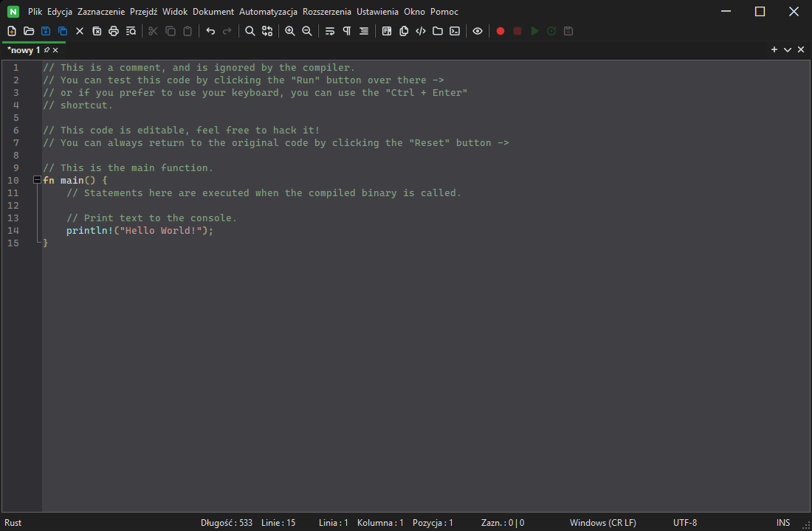The height and width of the screenshot is (531, 812).
Task: Close the nowy 1 tab
Action: coord(55,50)
